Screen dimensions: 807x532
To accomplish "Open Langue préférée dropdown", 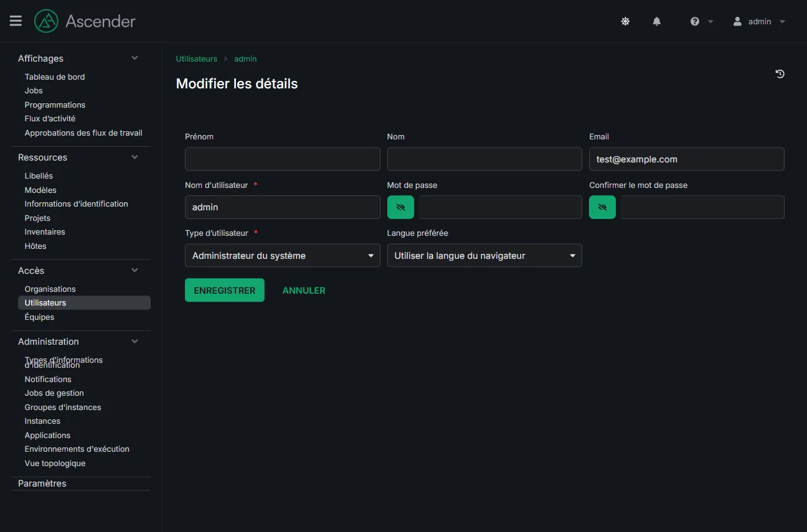I will (484, 256).
